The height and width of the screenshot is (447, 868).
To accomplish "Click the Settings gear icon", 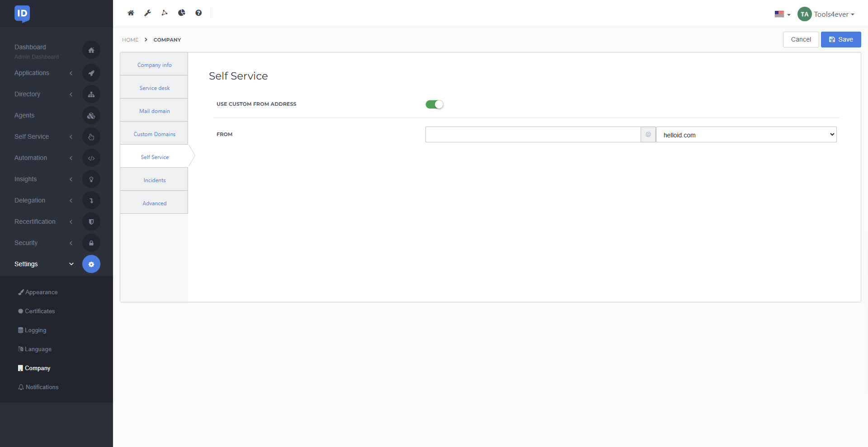I will tap(91, 264).
